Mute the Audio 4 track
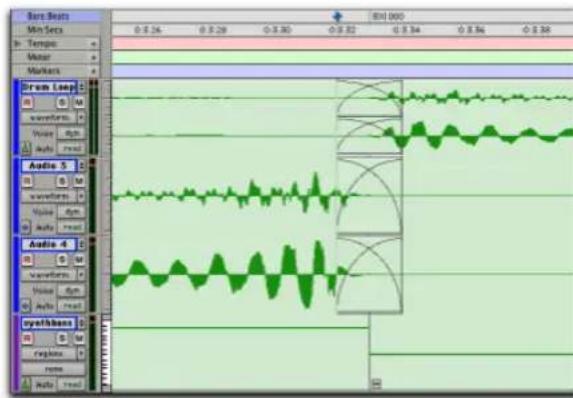Image resolution: width=573 pixels, height=398 pixels. pos(79,260)
